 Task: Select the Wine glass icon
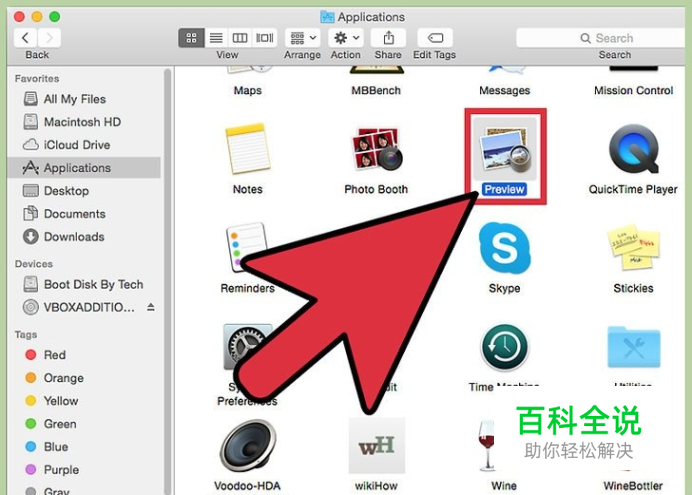487,446
